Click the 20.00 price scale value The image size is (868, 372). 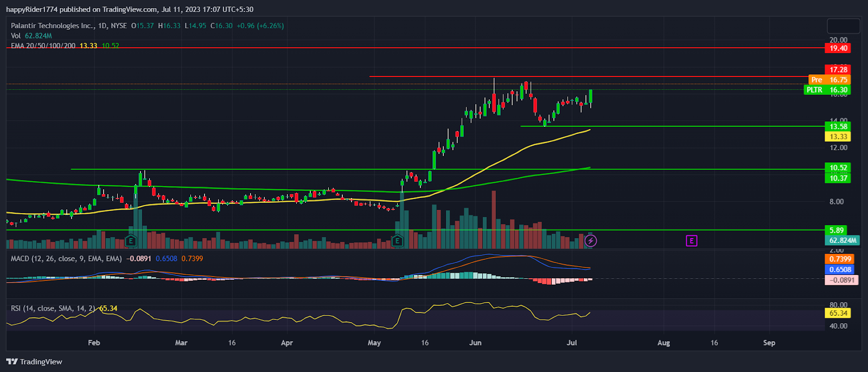tap(838, 40)
